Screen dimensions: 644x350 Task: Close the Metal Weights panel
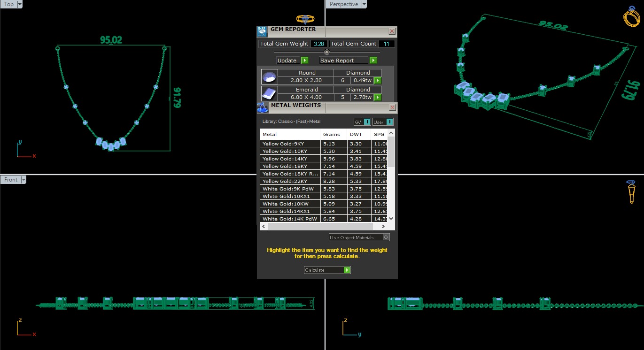[392, 107]
